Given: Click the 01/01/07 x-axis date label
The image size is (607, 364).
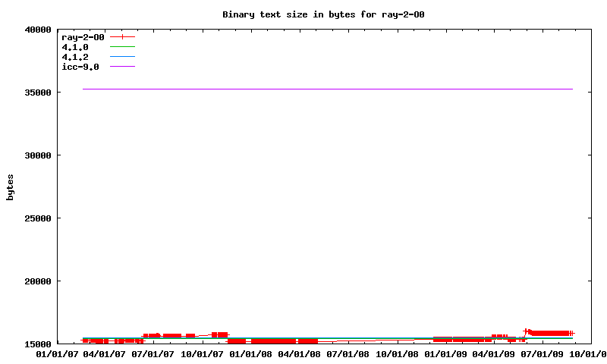Looking at the screenshot, I should tap(57, 353).
